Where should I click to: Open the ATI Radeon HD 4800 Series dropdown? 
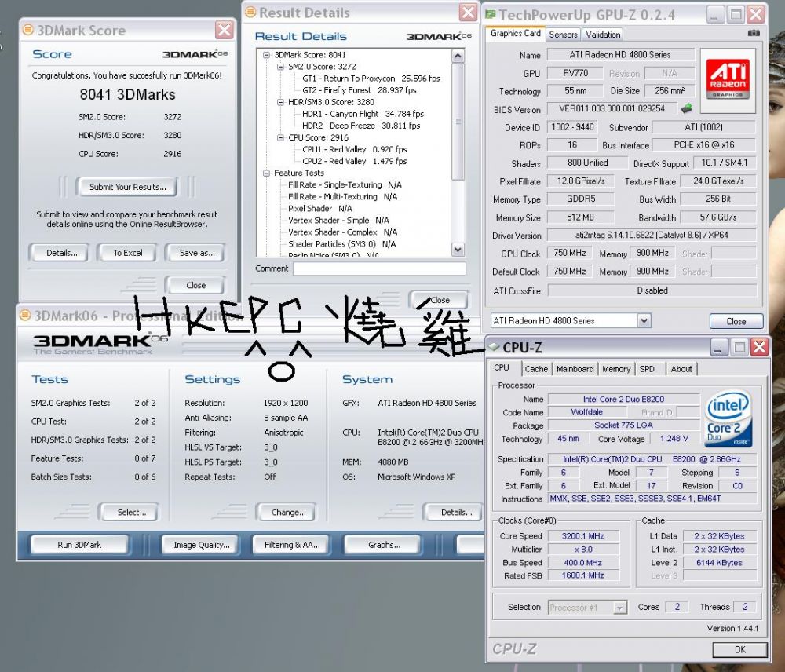pos(644,320)
